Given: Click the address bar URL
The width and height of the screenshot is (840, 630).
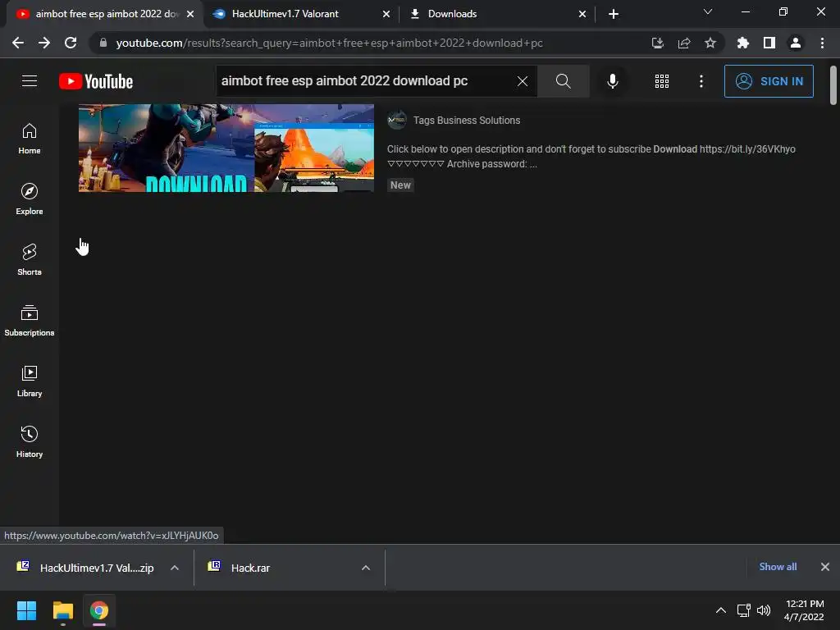Looking at the screenshot, I should click(x=329, y=43).
